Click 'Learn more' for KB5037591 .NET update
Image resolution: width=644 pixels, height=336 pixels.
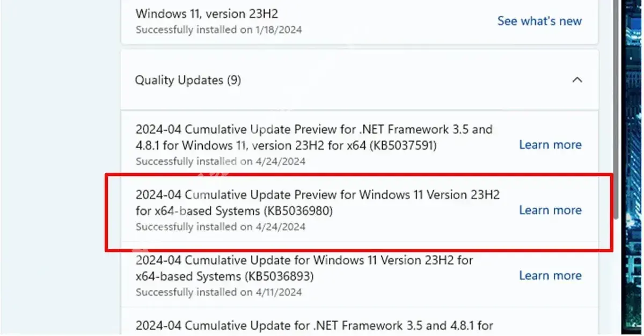coord(550,144)
